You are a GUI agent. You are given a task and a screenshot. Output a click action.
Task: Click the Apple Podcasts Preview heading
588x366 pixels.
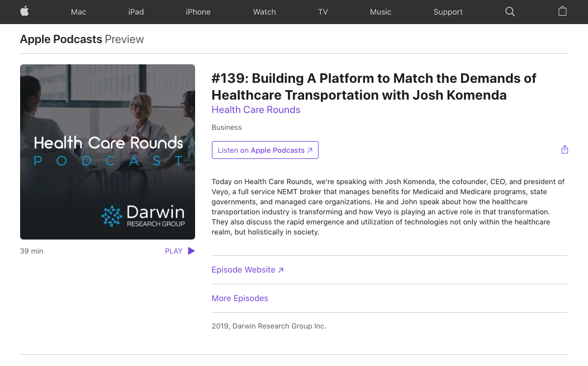82,39
